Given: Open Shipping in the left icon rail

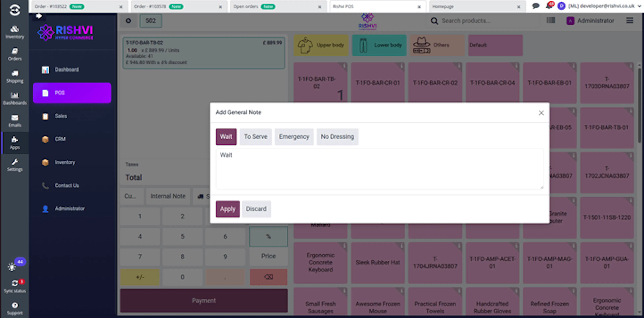Looking at the screenshot, I should (x=15, y=76).
